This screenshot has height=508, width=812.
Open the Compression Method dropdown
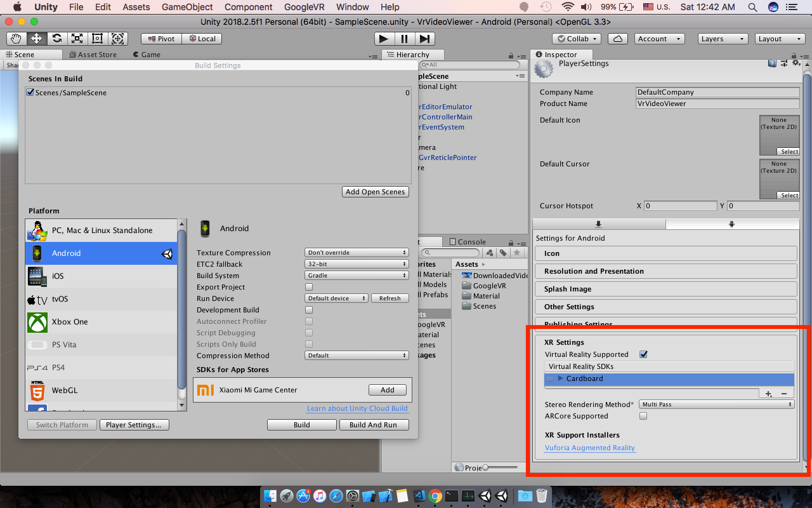pyautogui.click(x=357, y=356)
